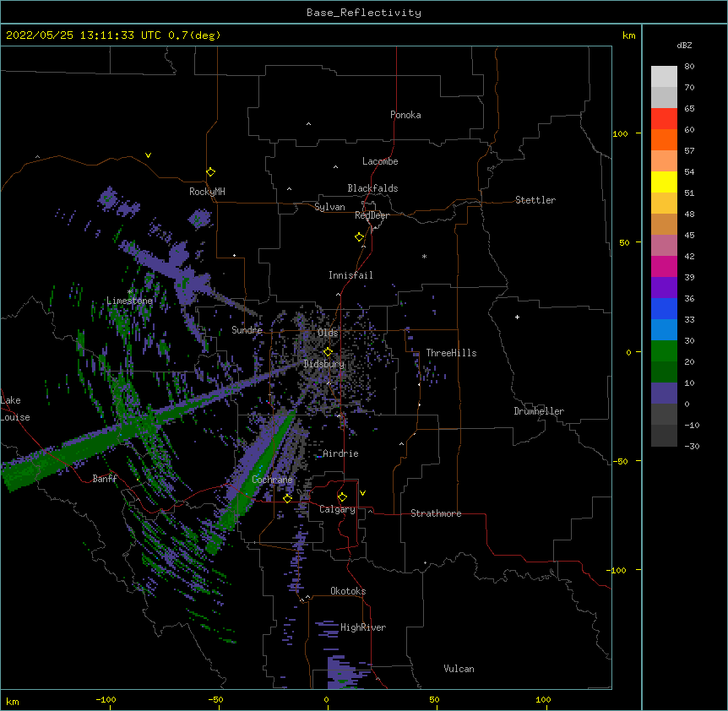The width and height of the screenshot is (728, 711).
Task: Click the -30 dBZ legend value
Action: point(692,447)
